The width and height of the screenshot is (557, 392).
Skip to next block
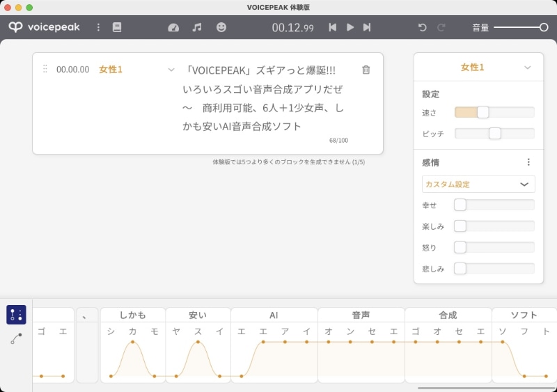click(367, 27)
